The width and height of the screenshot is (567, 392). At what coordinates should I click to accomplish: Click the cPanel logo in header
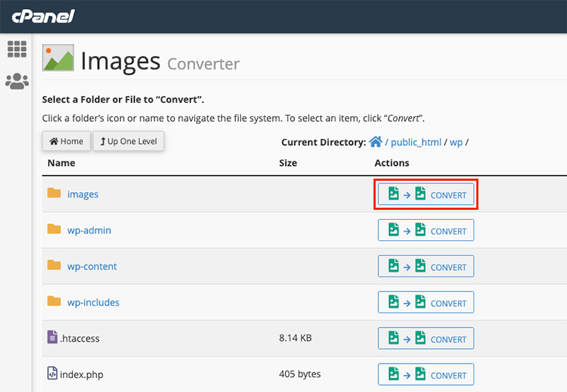click(43, 16)
